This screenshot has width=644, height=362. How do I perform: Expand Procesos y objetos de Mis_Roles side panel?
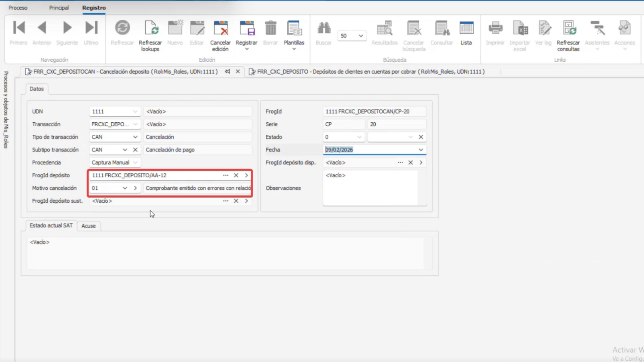click(x=6, y=110)
